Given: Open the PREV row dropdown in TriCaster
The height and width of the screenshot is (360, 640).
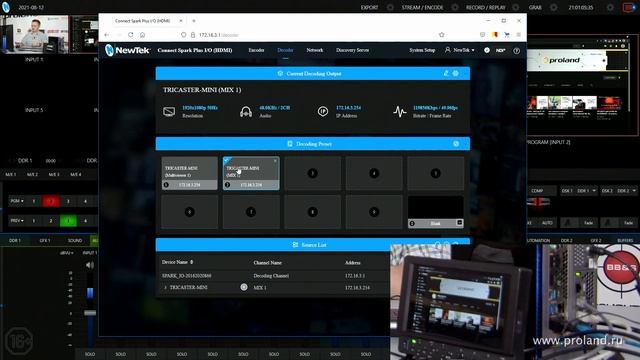Looking at the screenshot, I should [17, 220].
